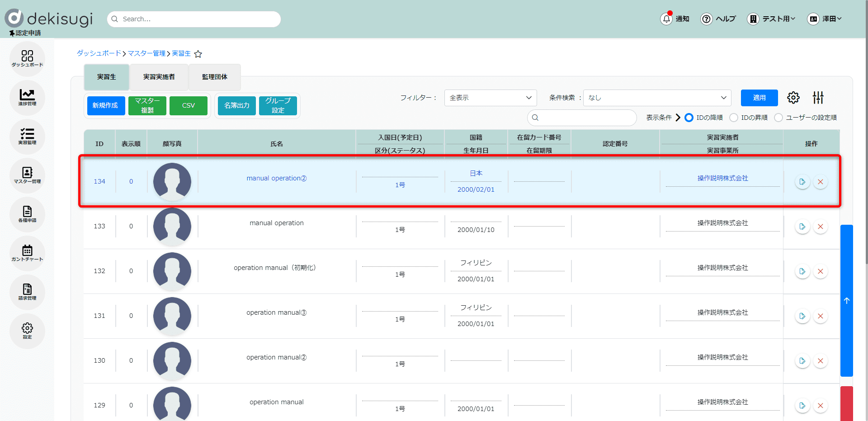
Task: Open the table settings gear icon
Action: 793,98
